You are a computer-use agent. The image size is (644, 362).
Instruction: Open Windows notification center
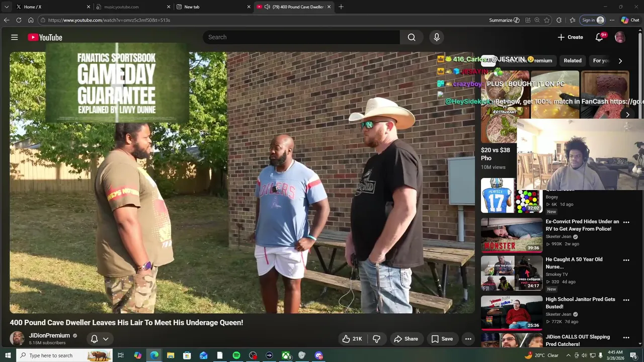pyautogui.click(x=633, y=355)
